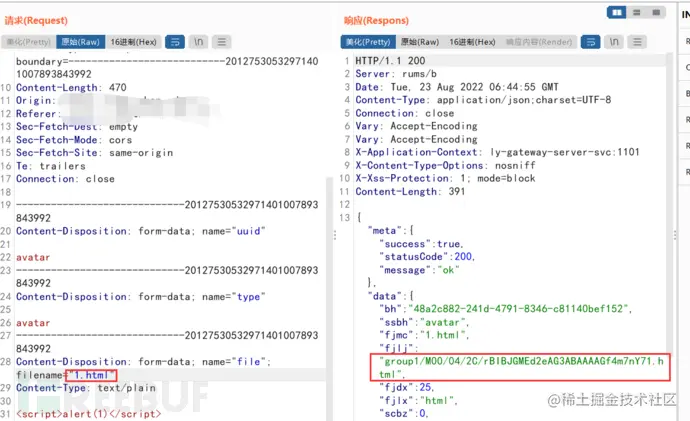This screenshot has height=421, width=690.
Task: Click the Sec-Fetch-Mode: cors line
Action: coord(74,140)
